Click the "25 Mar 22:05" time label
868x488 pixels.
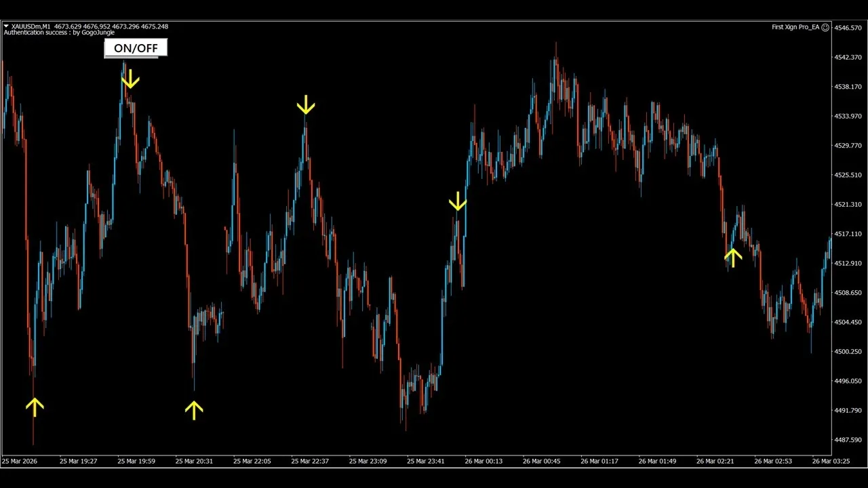pos(252,462)
